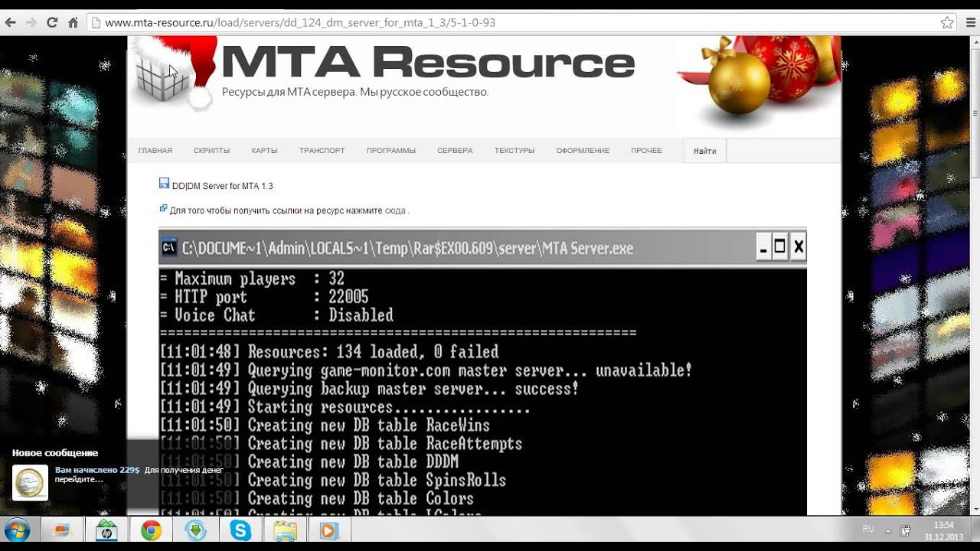The height and width of the screenshot is (551, 980).
Task: Open the Windows Start button
Action: [x=17, y=530]
